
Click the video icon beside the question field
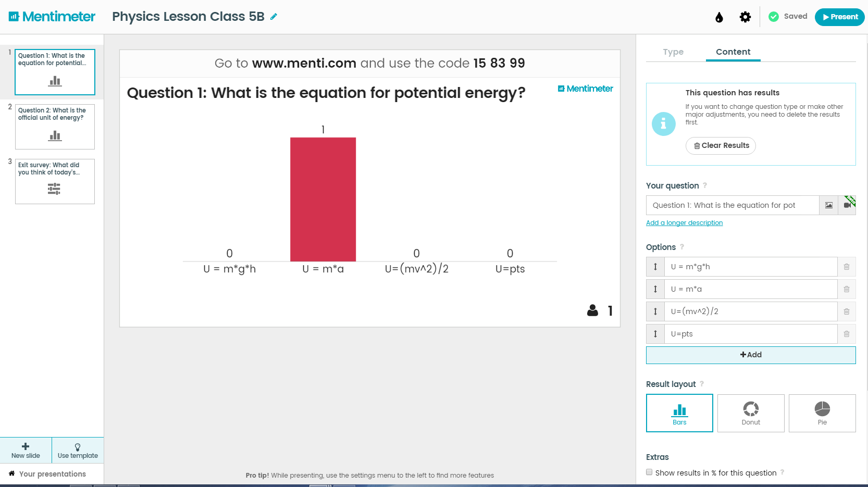(848, 205)
